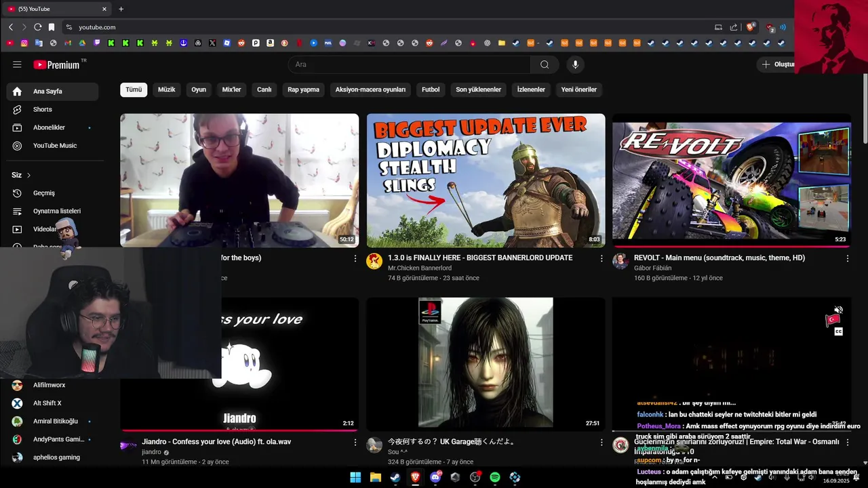Open options menu for UK Garage video
The height and width of the screenshot is (488, 868).
601,442
